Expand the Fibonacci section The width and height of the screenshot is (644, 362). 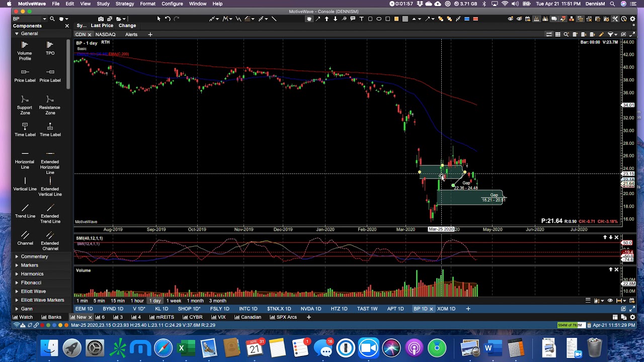17,283
